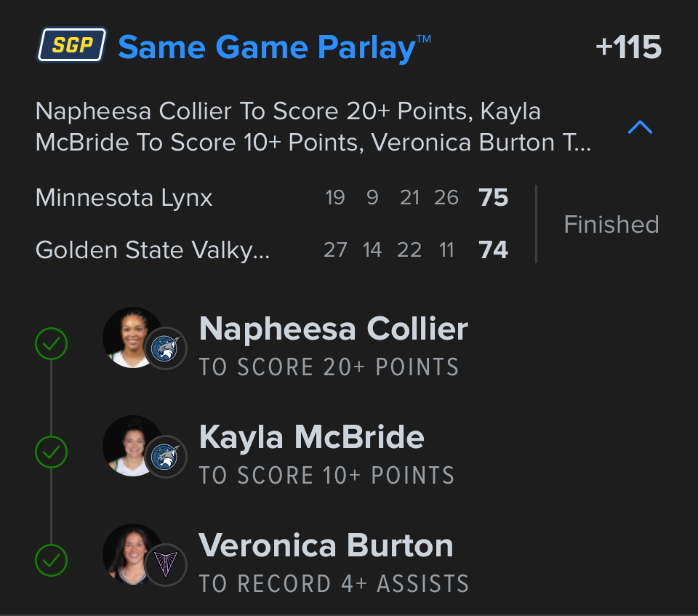Screen dimensions: 698x616
Task: Click the Finished game status label
Action: tap(611, 224)
